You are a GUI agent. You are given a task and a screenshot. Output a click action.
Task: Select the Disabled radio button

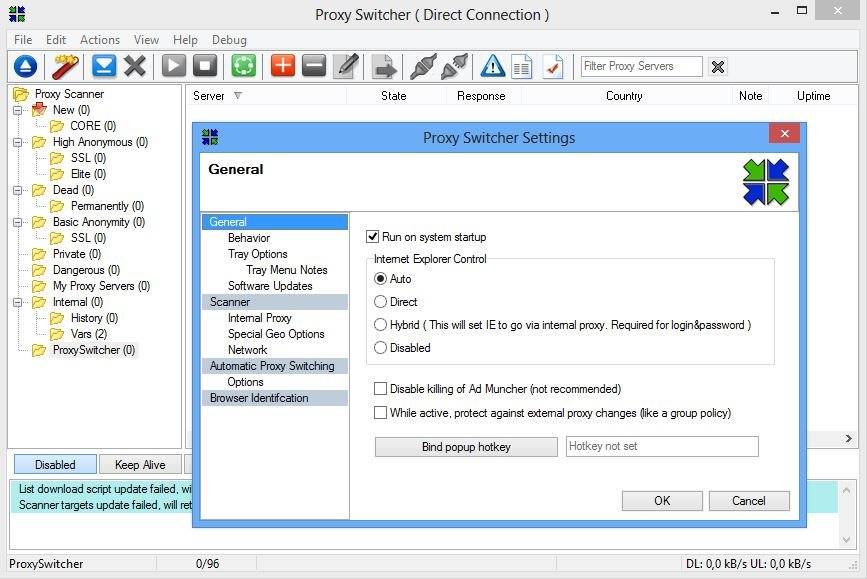tap(380, 348)
